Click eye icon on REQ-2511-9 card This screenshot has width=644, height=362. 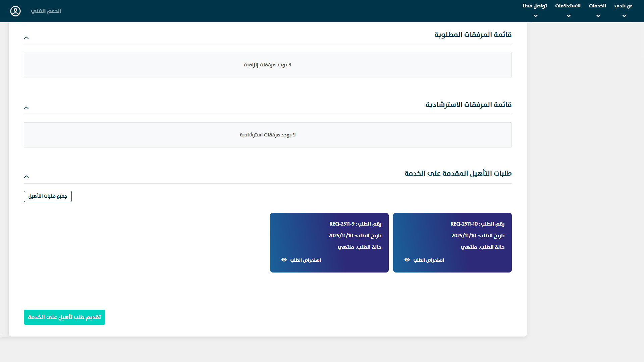(x=284, y=260)
